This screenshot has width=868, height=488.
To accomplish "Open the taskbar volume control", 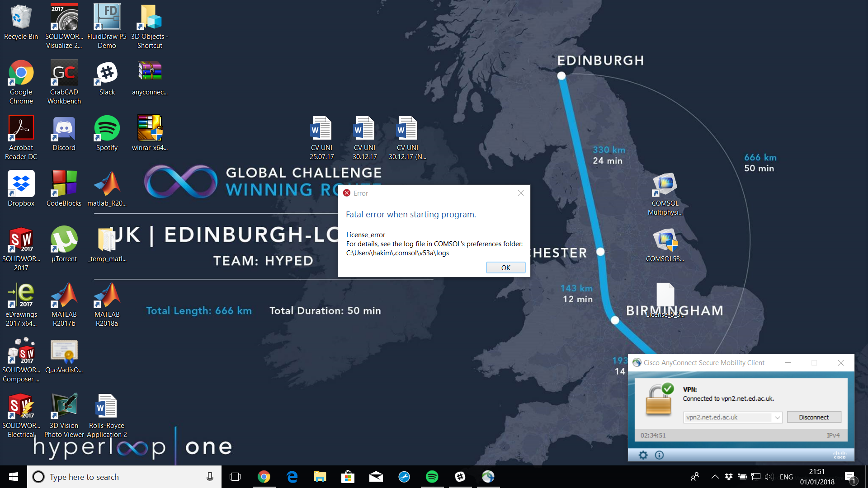I will point(769,477).
